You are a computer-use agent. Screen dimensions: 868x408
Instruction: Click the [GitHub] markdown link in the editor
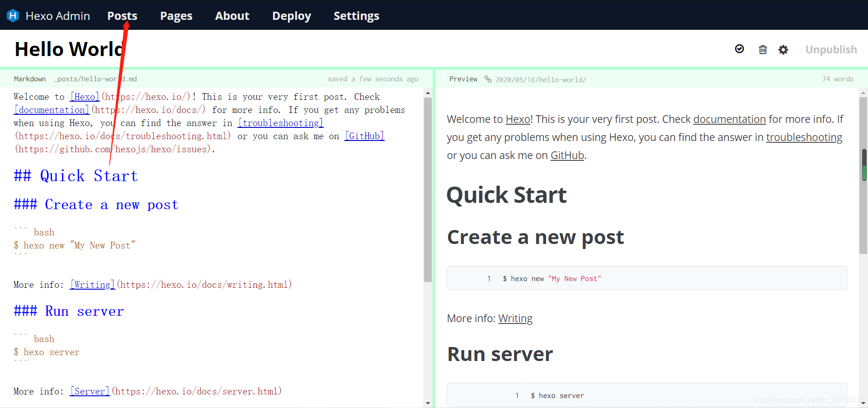pos(364,136)
